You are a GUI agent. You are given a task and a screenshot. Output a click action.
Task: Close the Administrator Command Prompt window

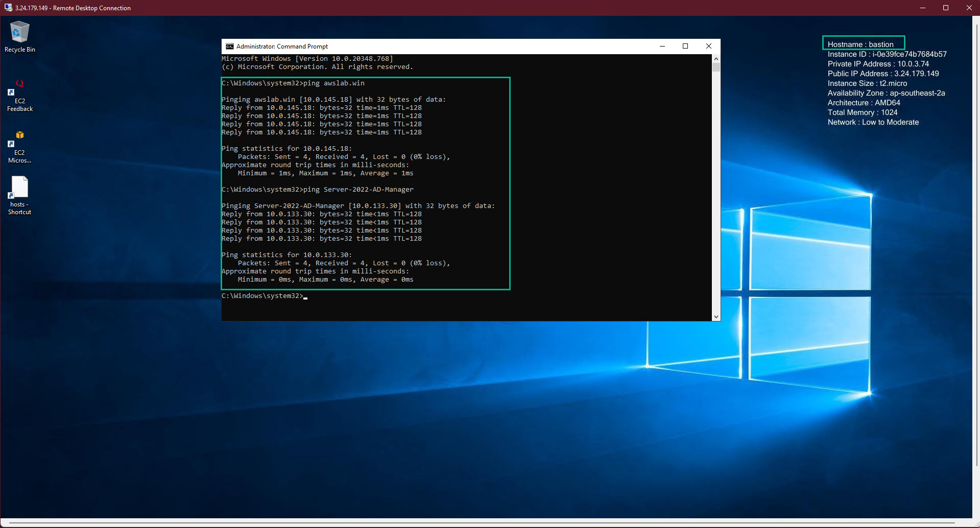709,46
